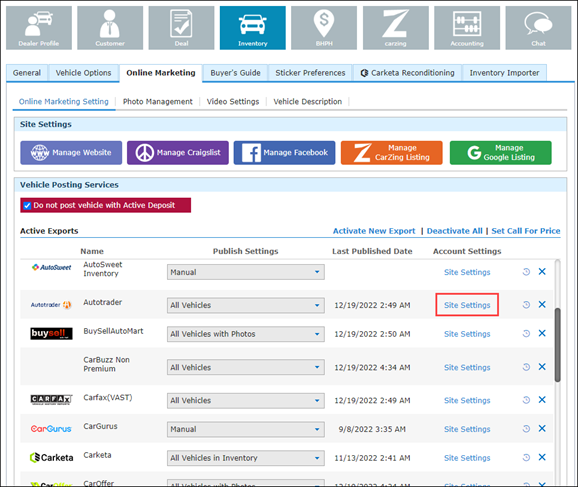
Task: Open BuySellAutoMart publish settings dropdown
Action: (x=246, y=334)
